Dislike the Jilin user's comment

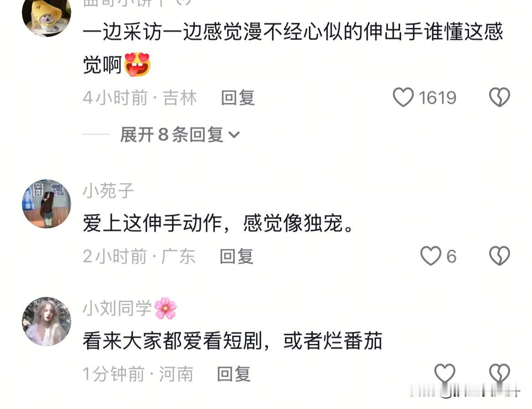pos(500,97)
